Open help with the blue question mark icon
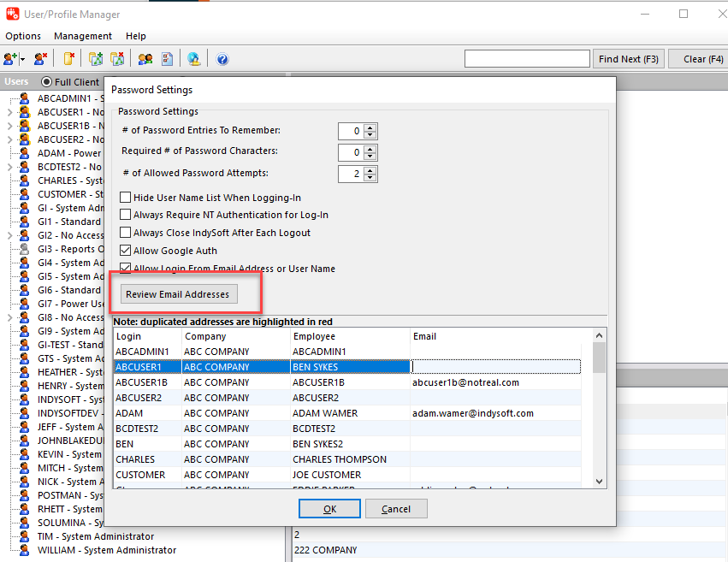This screenshot has height=562, width=728. [x=222, y=59]
